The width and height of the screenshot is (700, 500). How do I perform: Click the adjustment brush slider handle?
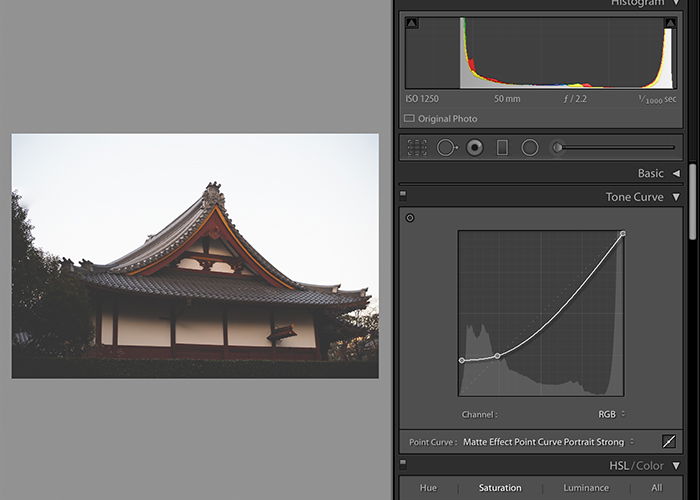pyautogui.click(x=557, y=147)
